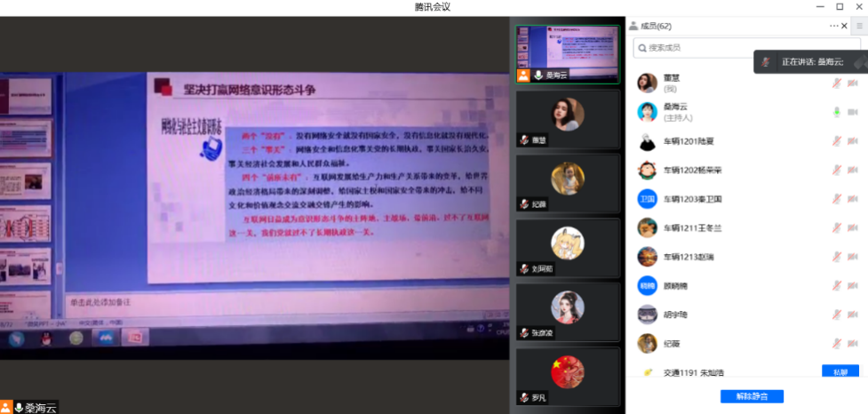Click muted mic icon for 车辆1211王冬兰

836,227
